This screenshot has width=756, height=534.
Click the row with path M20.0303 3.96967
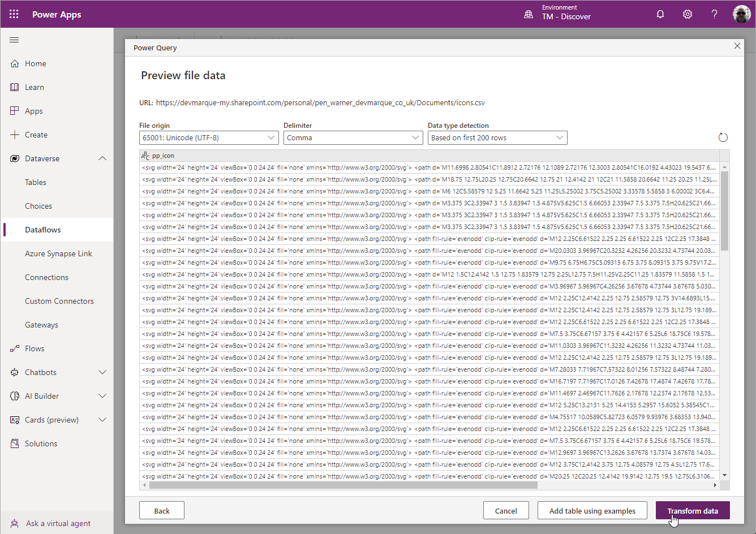[429, 251]
